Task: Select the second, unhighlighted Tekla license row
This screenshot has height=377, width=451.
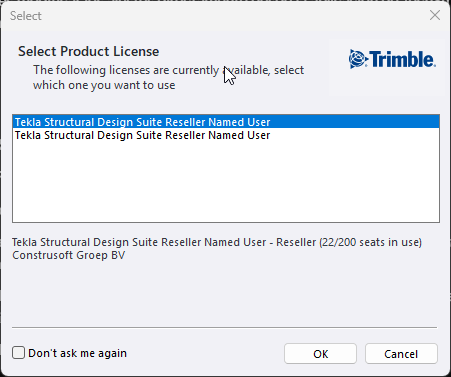Action: [226, 135]
